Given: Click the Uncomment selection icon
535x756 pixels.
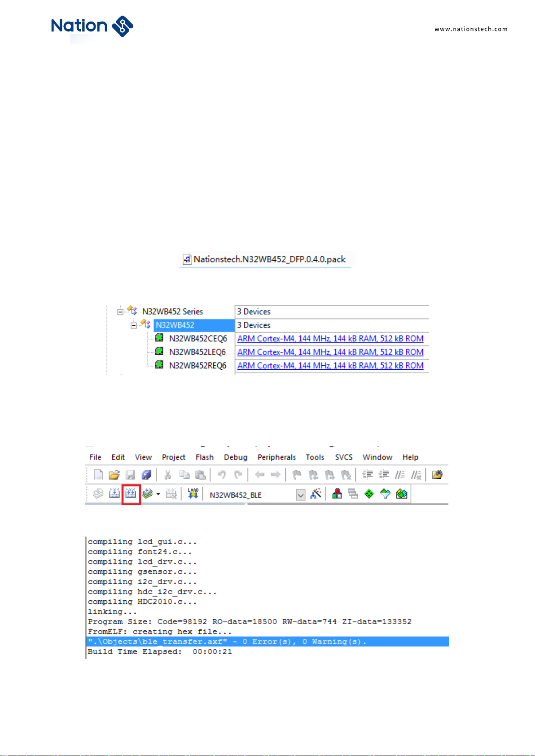Looking at the screenshot, I should pyautogui.click(x=416, y=475).
